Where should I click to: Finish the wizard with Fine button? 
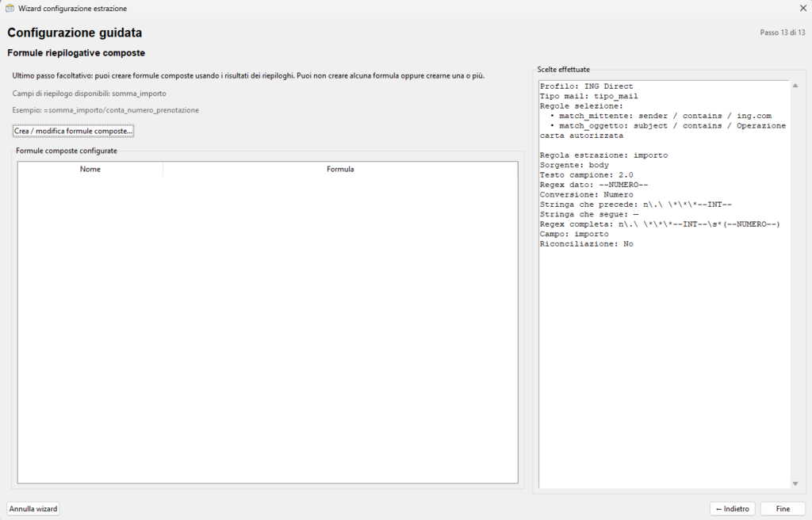click(x=783, y=509)
